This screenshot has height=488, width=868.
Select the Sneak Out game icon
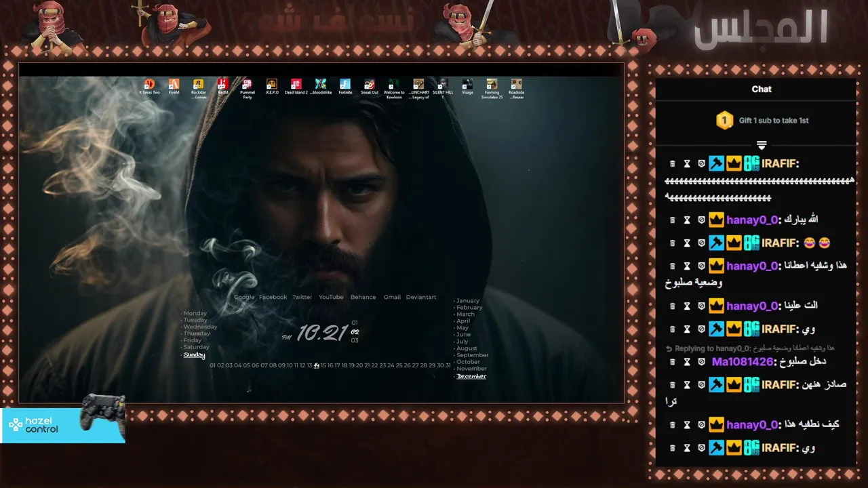coord(369,87)
